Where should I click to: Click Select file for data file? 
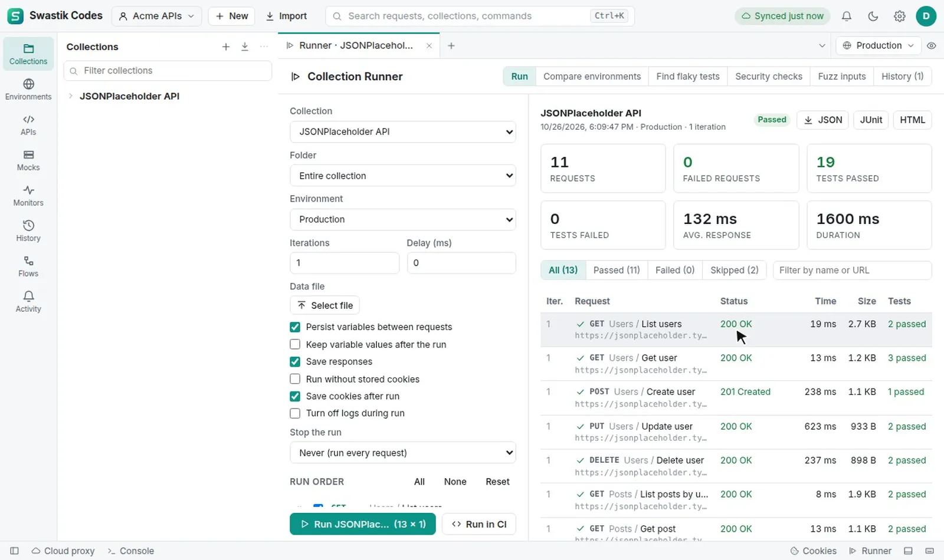pos(325,305)
